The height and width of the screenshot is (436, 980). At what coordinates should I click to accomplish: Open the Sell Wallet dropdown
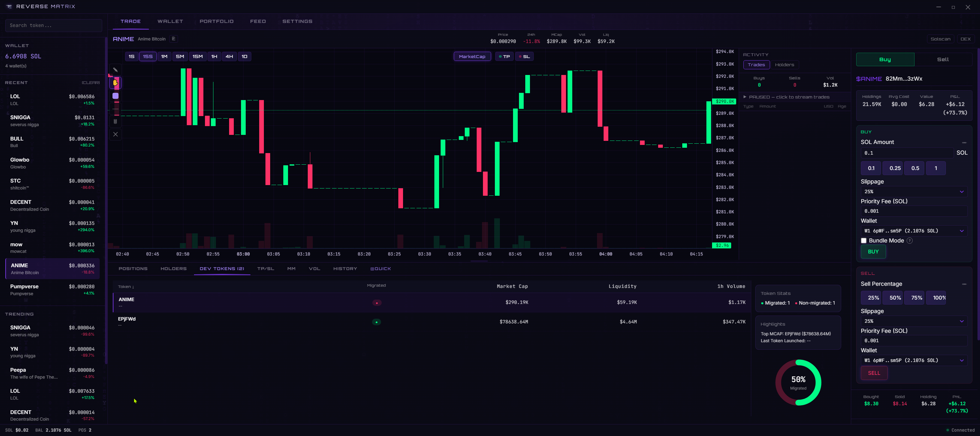(914, 360)
